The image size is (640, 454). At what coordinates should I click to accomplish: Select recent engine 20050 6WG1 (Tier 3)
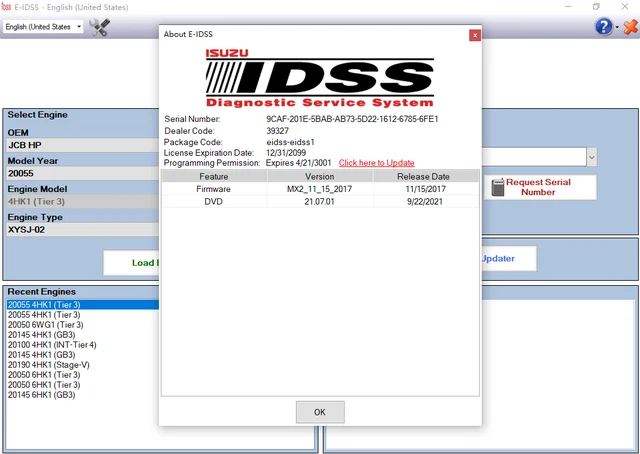coord(46,325)
